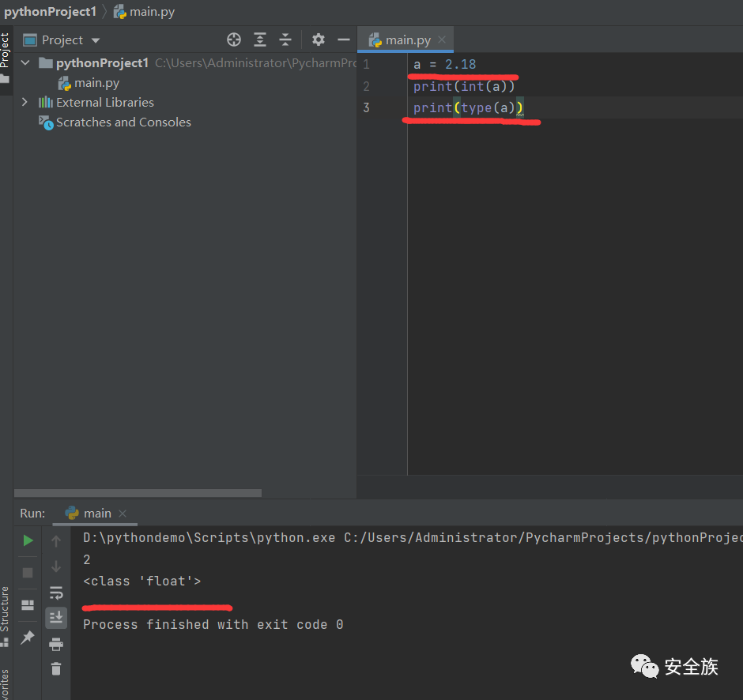This screenshot has height=700, width=743.
Task: Click line number 2 in editor gutter
Action: click(366, 86)
